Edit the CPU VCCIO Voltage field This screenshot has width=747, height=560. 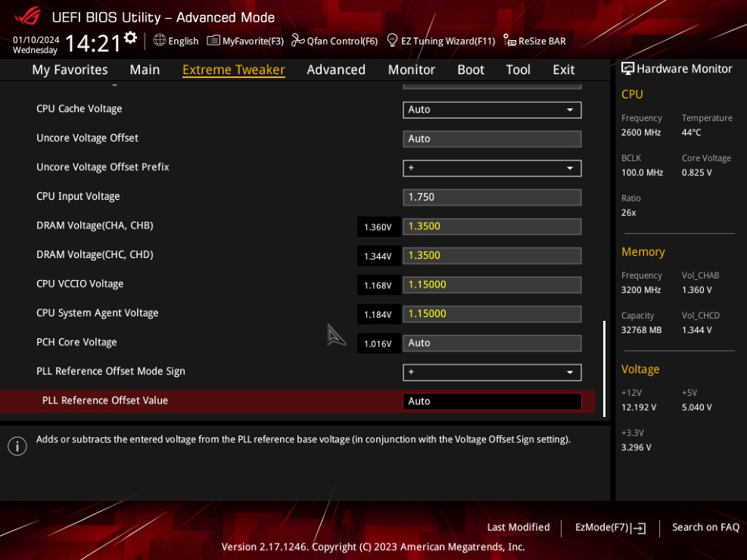[x=492, y=285]
